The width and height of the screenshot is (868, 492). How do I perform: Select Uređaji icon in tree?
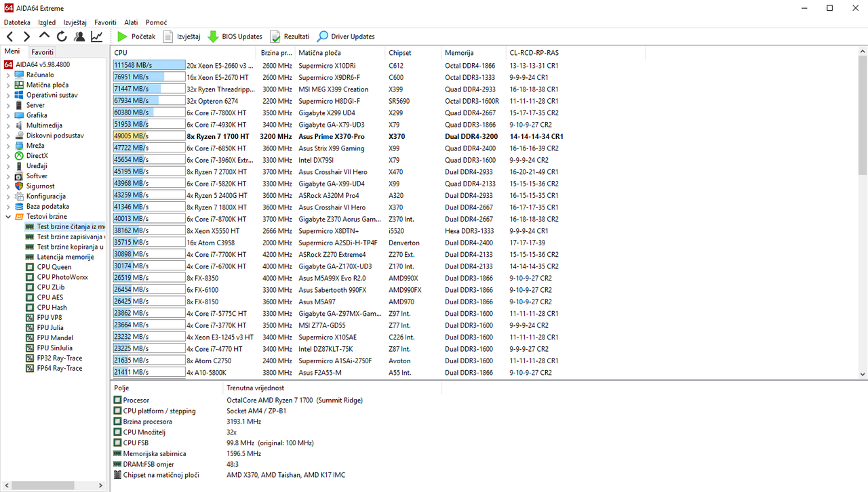[x=19, y=166]
